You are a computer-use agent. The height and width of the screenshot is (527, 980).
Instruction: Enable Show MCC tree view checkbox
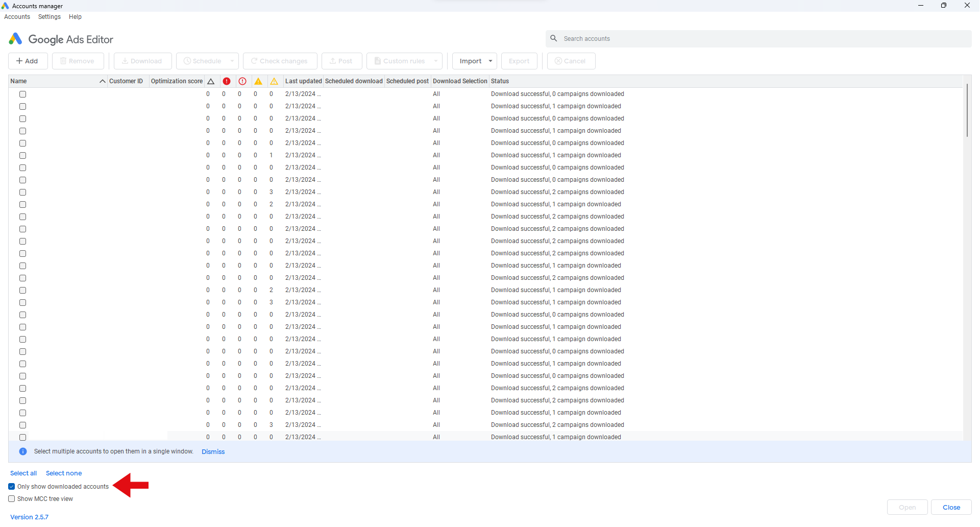(x=12, y=499)
